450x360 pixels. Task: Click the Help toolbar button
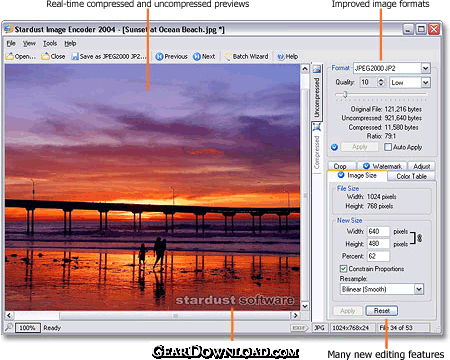coord(288,57)
